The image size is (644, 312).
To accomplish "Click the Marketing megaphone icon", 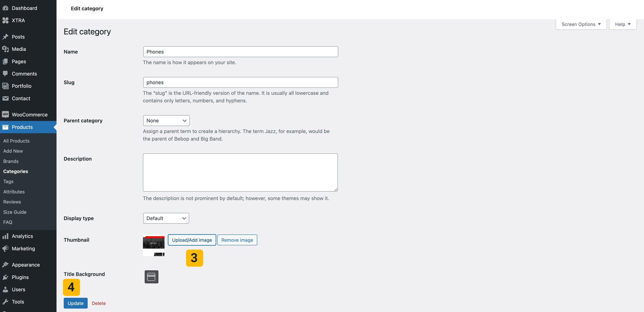I will click(5, 248).
